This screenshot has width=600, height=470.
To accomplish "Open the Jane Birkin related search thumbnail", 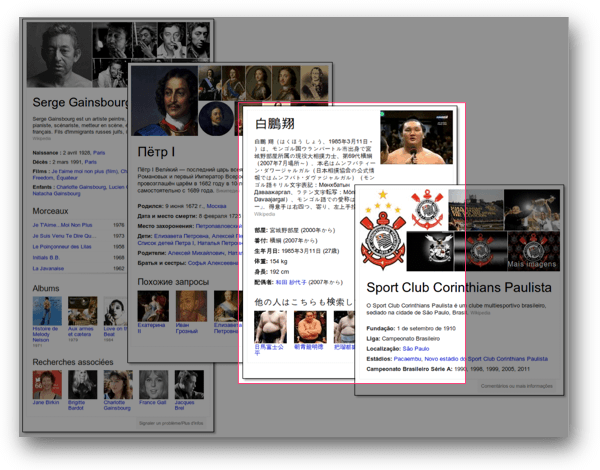I will [x=47, y=385].
